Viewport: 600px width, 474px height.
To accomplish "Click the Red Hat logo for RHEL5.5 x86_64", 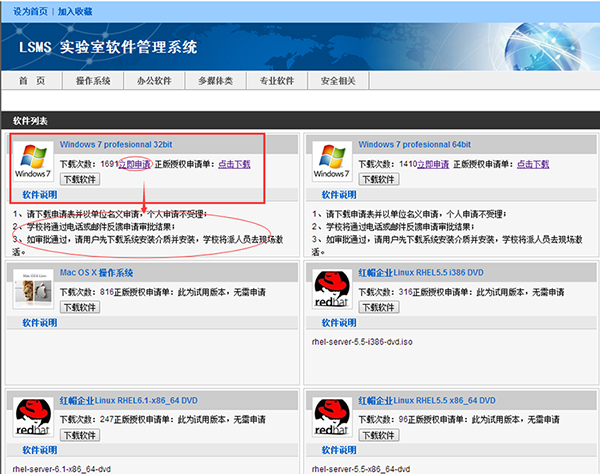I will pyautogui.click(x=332, y=417).
